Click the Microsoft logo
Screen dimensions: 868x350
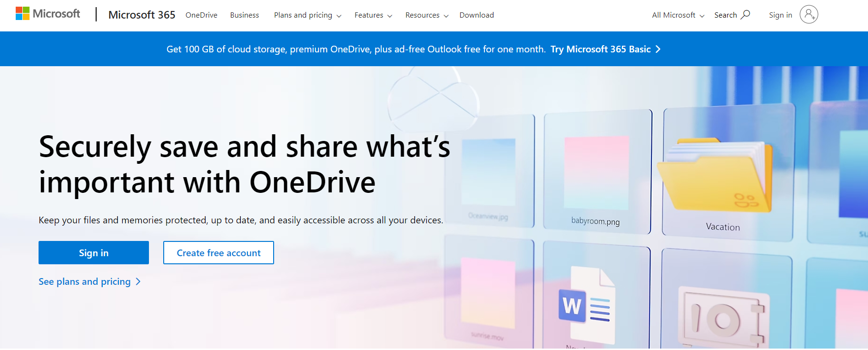tap(48, 14)
